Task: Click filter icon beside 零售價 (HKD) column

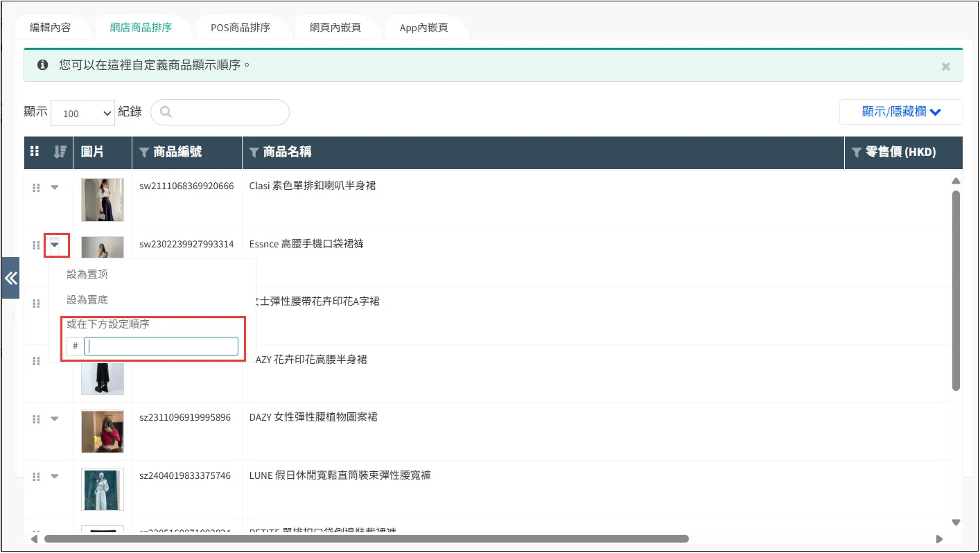Action: (857, 152)
